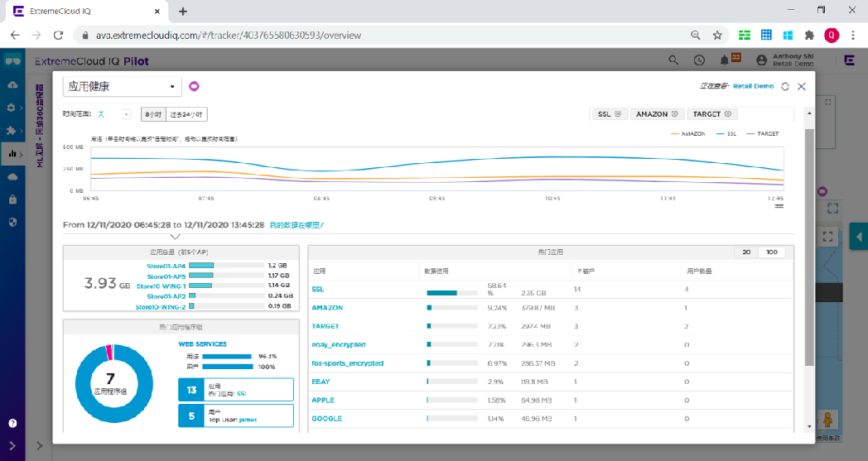Open the GOOGLE application link
The height and width of the screenshot is (461, 868).
pyautogui.click(x=326, y=419)
